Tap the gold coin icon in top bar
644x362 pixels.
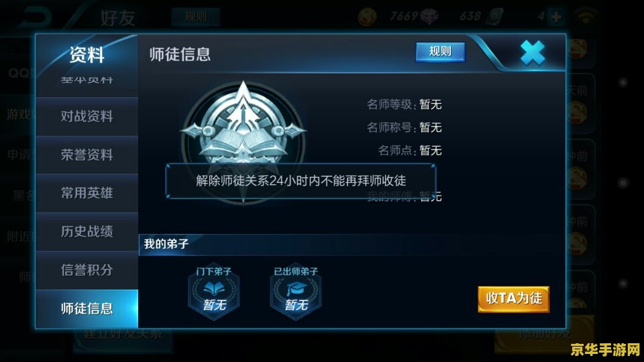pyautogui.click(x=367, y=17)
